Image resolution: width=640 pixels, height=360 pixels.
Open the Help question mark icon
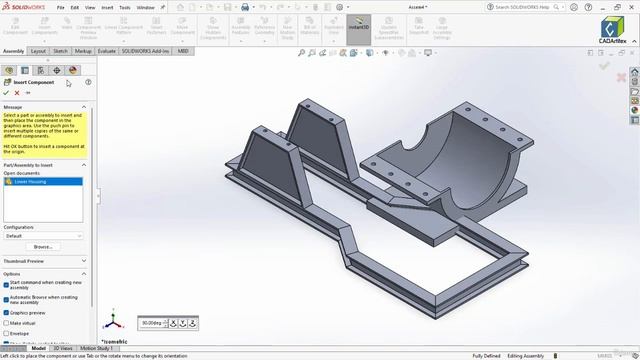pos(588,7)
